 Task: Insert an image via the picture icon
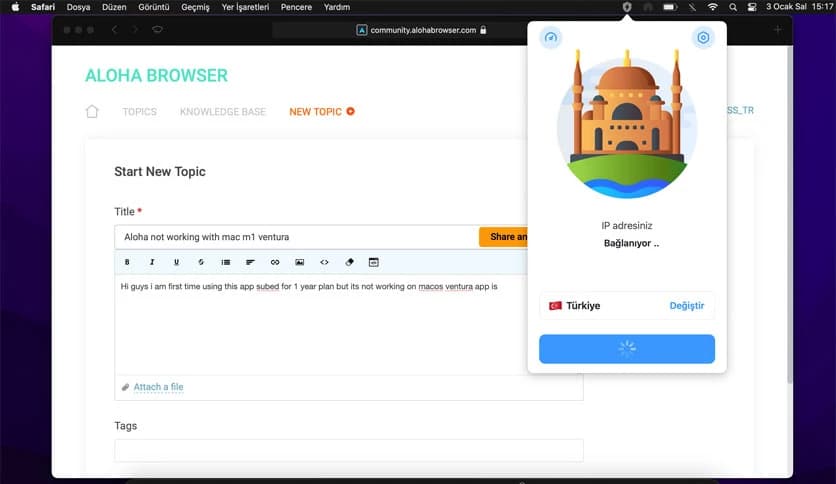pyautogui.click(x=300, y=262)
